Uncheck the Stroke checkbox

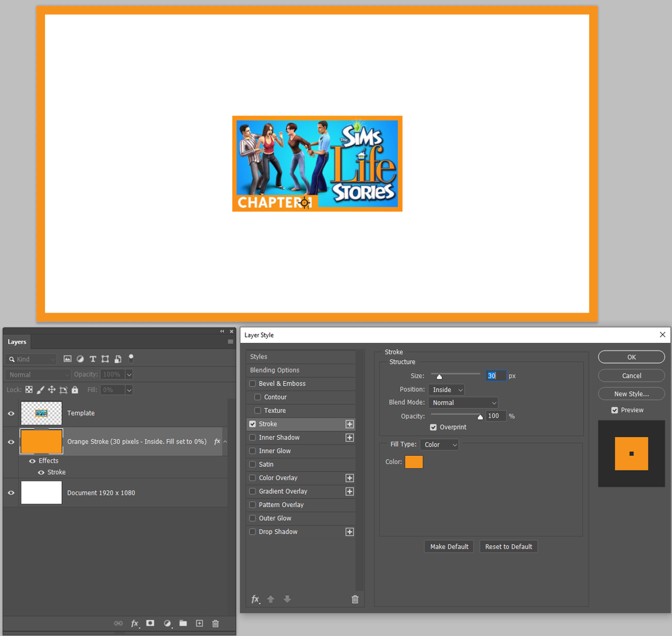(252, 424)
